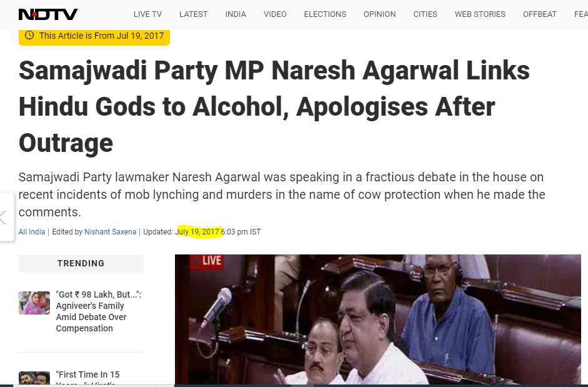Click the NDTV logo
This screenshot has width=588, height=387.
click(48, 14)
